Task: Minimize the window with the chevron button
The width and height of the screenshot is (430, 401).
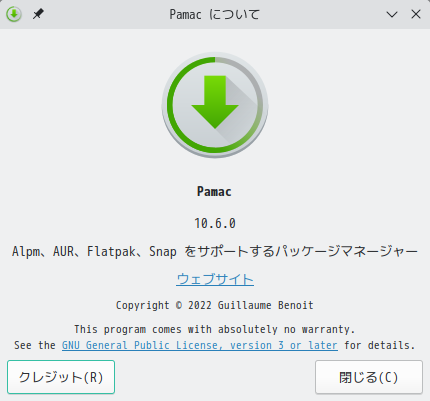Action: (392, 14)
